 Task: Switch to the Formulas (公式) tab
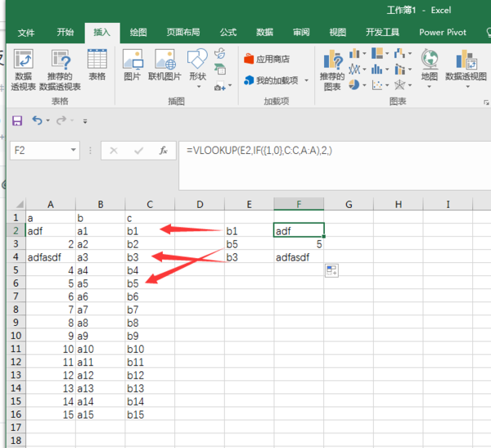click(228, 32)
